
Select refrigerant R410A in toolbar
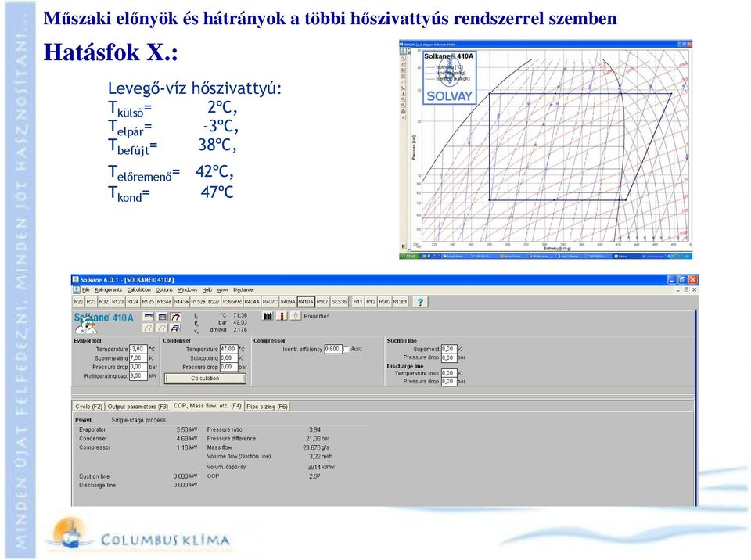click(x=306, y=302)
